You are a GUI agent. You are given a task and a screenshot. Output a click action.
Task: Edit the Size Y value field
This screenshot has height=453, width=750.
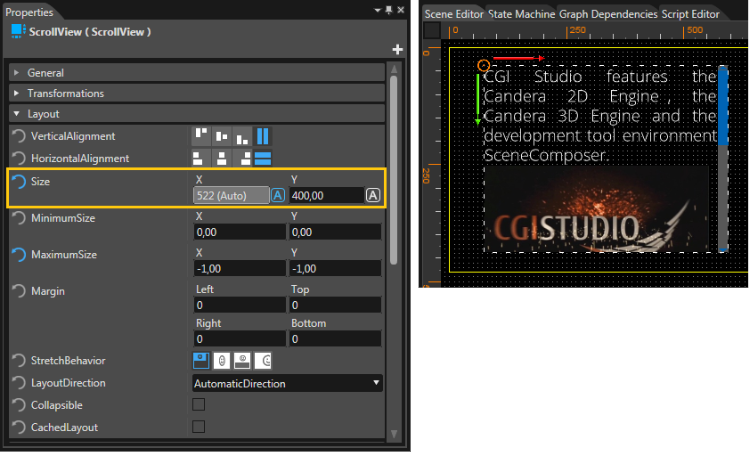(327, 195)
